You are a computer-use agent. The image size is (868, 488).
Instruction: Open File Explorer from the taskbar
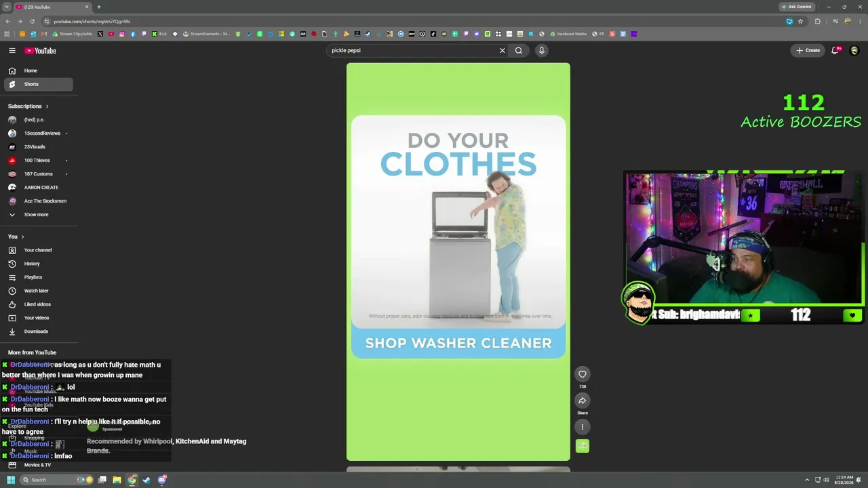pos(117,480)
